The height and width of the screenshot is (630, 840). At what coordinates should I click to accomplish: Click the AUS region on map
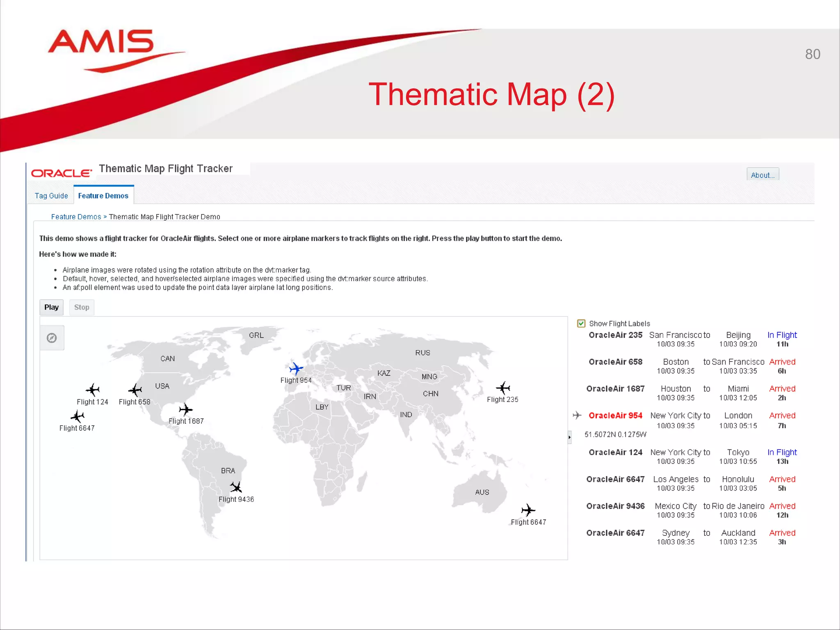tap(482, 492)
